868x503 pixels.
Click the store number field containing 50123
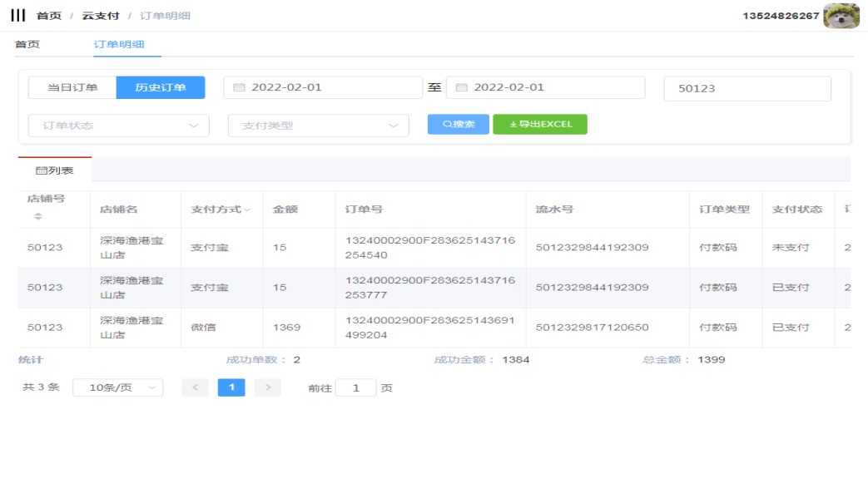(x=746, y=88)
